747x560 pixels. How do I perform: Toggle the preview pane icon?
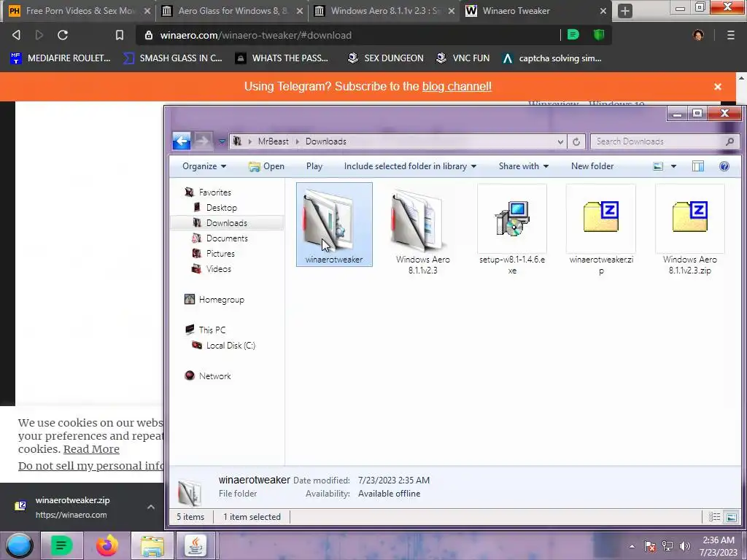698,166
